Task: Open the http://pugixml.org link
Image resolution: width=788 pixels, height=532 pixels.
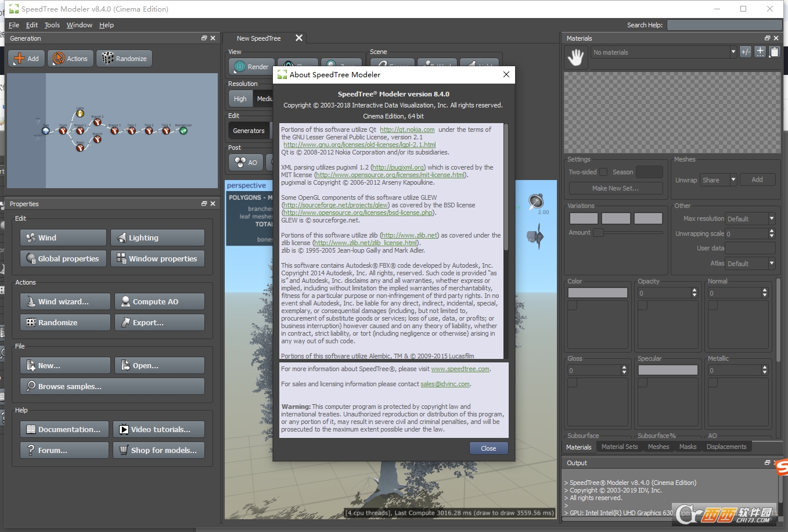Action: tap(398, 167)
